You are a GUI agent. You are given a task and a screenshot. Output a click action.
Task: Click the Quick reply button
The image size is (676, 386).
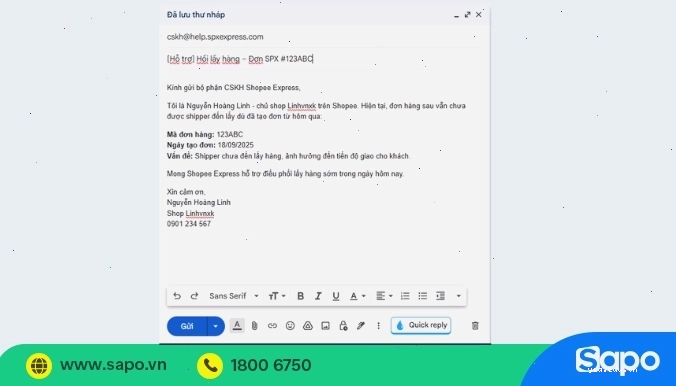(421, 325)
